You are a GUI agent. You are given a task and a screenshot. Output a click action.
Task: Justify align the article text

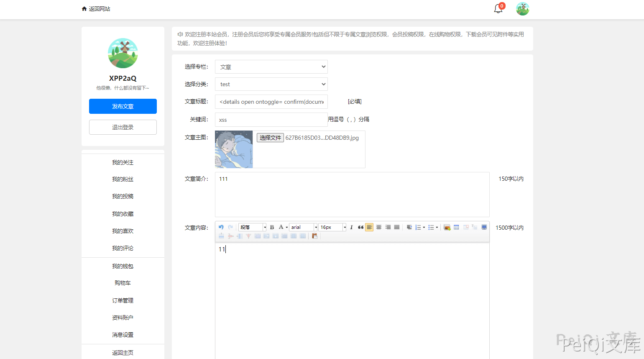pos(397,227)
